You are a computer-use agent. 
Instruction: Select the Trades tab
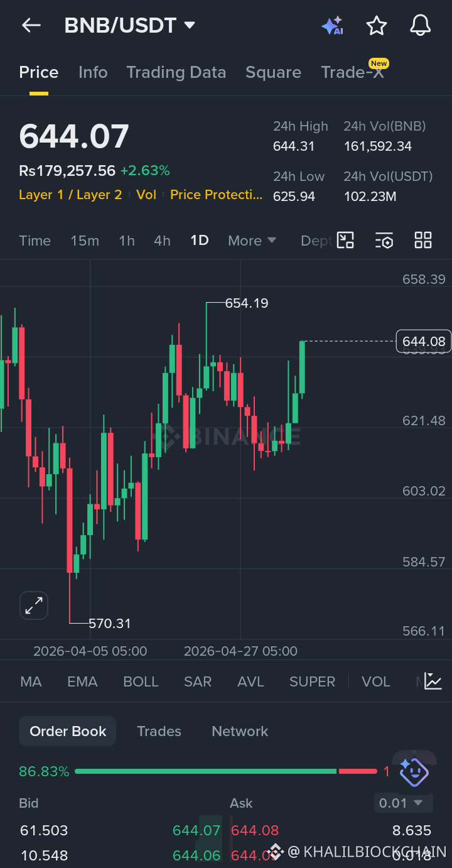[x=159, y=731]
